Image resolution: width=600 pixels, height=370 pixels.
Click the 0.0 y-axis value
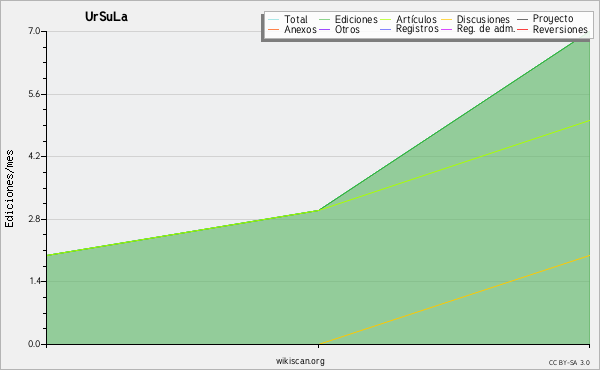click(x=34, y=344)
